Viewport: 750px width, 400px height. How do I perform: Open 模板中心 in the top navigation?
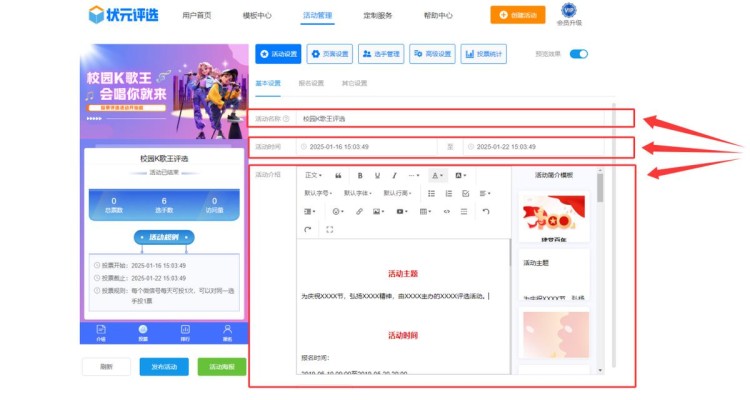click(257, 16)
